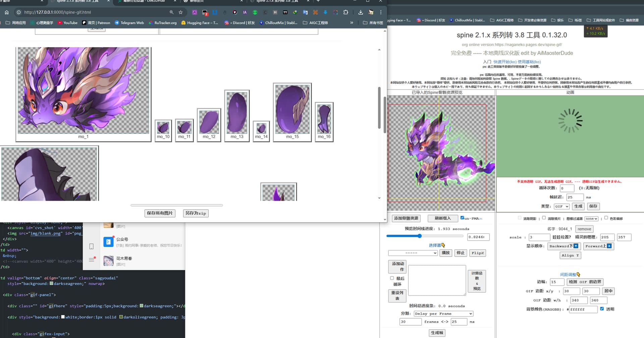This screenshot has height=338, width=644.
Task: Open the Extensions puzzle-piece icon
Action: coord(346,12)
